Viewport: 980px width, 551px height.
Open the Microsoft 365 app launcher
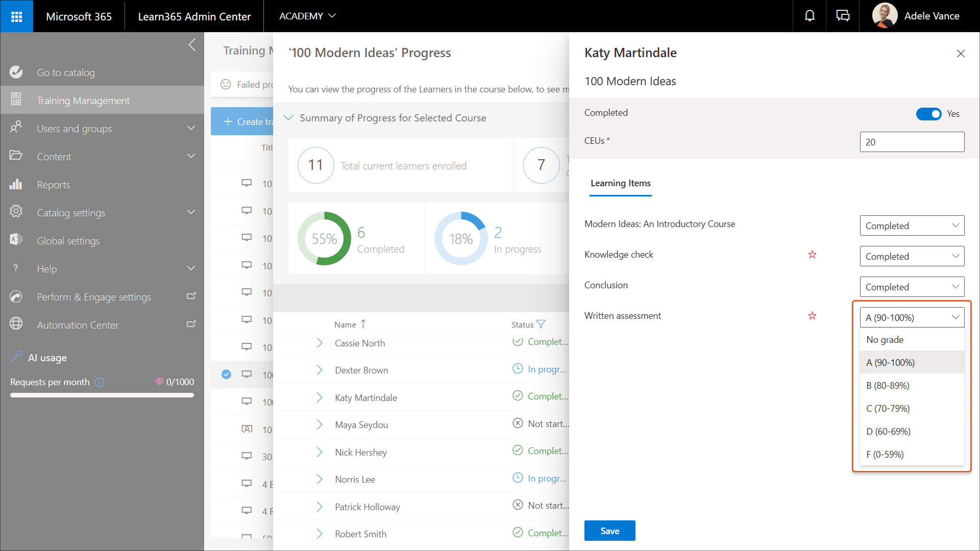pos(16,16)
